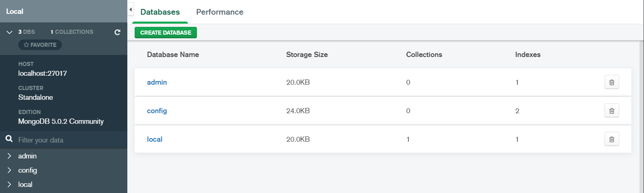The width and height of the screenshot is (644, 193).
Task: Mark connection as Favorite with star button
Action: pos(40,45)
